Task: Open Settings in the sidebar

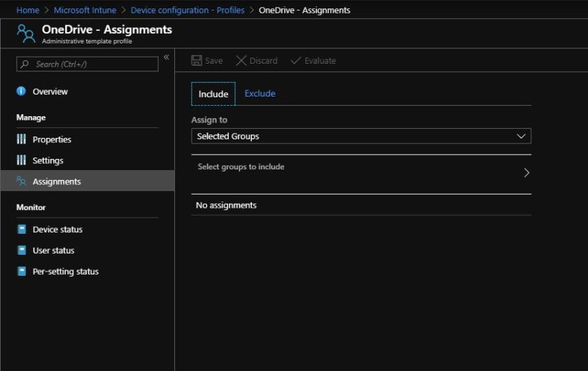Action: coord(48,160)
